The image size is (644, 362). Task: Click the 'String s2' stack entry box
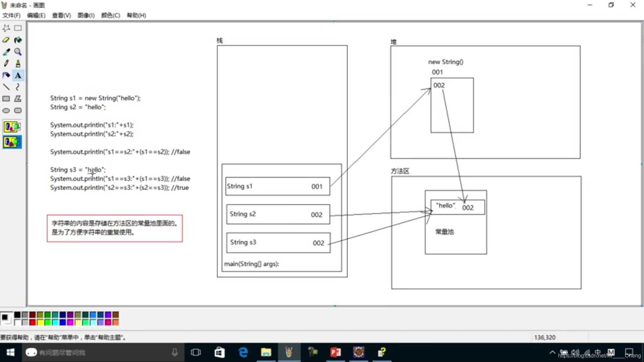278,214
